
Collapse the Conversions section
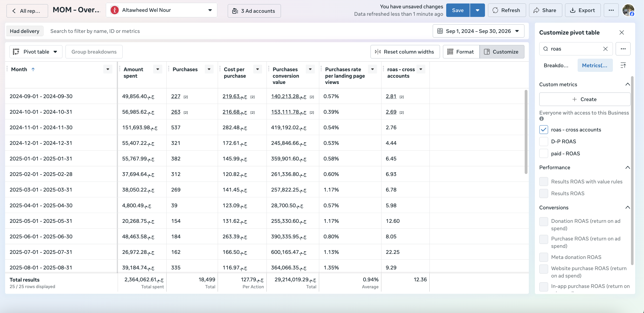point(627,208)
